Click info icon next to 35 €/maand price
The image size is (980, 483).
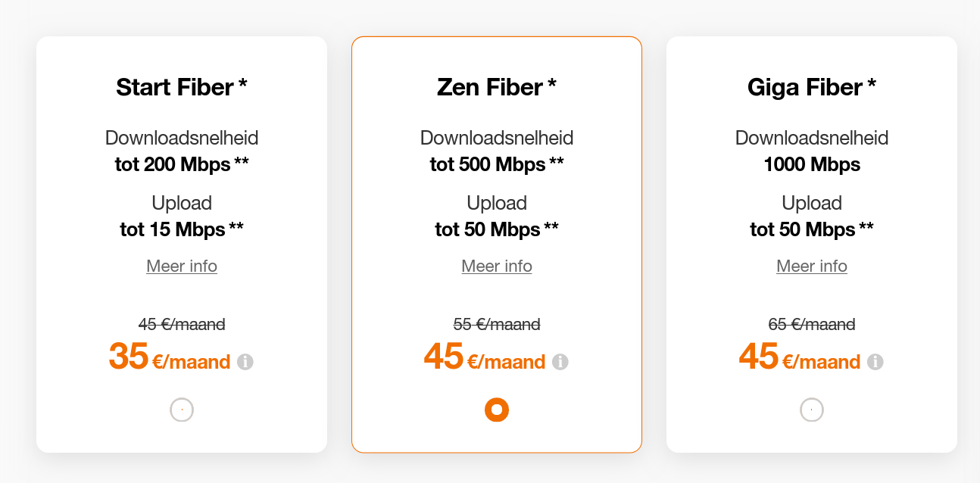coord(245,362)
